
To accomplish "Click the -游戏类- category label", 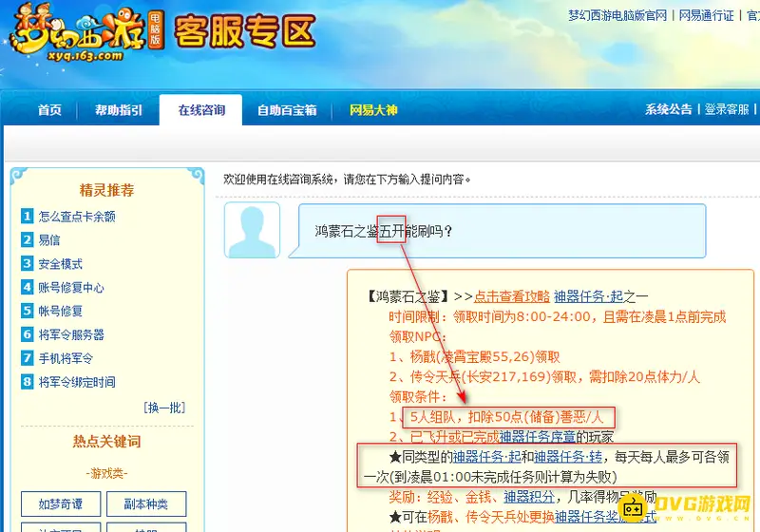I will coord(106,473).
